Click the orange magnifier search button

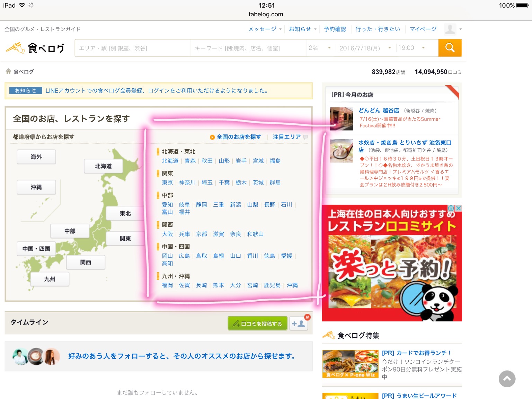[450, 48]
